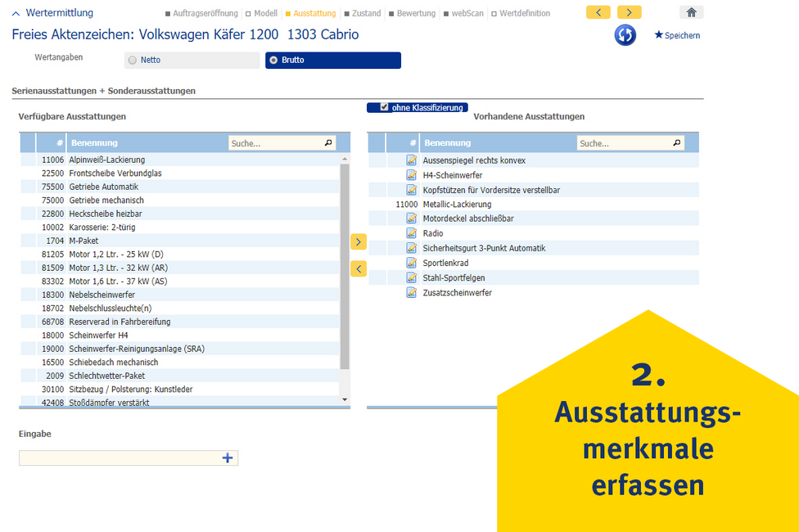
Task: Click the scrollbar up arrow in available list
Action: [345, 159]
